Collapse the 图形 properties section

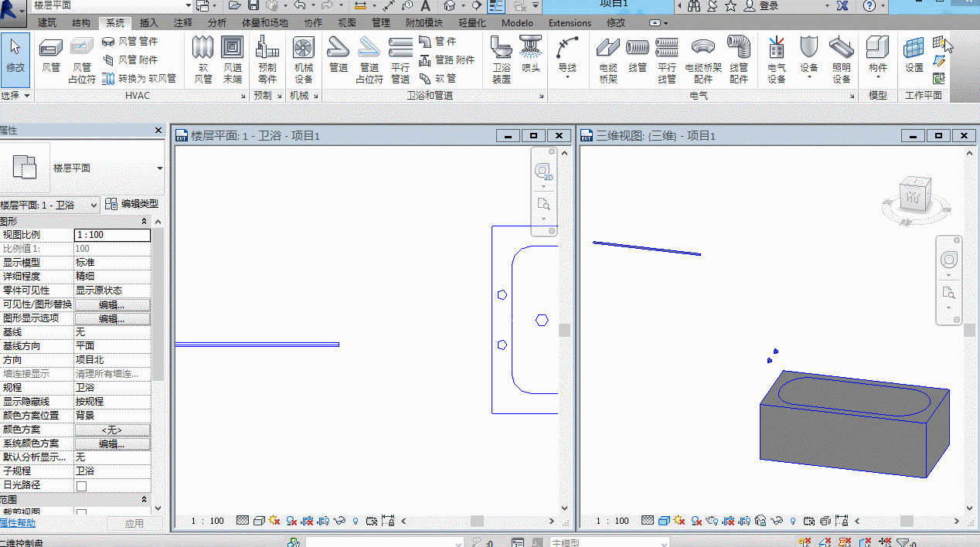145,222
